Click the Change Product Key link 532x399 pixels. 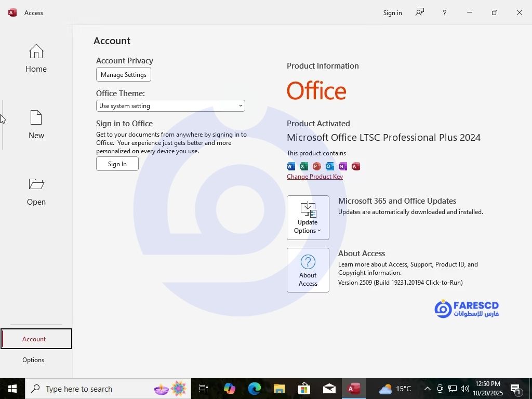click(315, 177)
